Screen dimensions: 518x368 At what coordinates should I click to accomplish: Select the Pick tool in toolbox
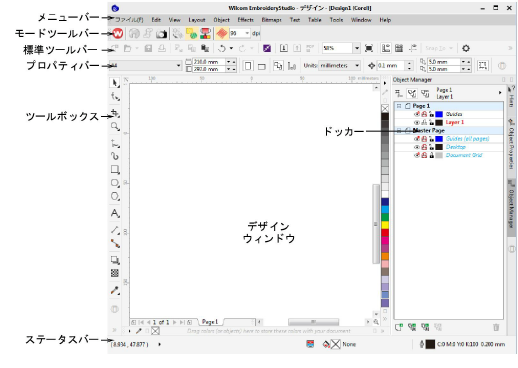click(x=115, y=83)
